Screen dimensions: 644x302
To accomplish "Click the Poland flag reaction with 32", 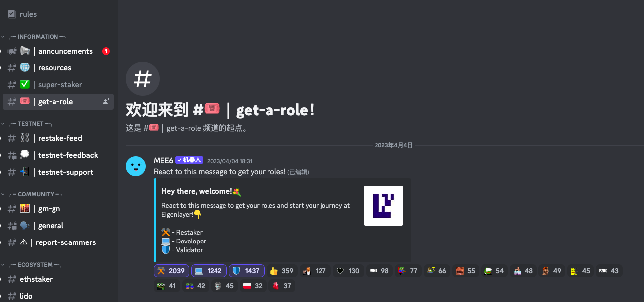I will tap(253, 286).
